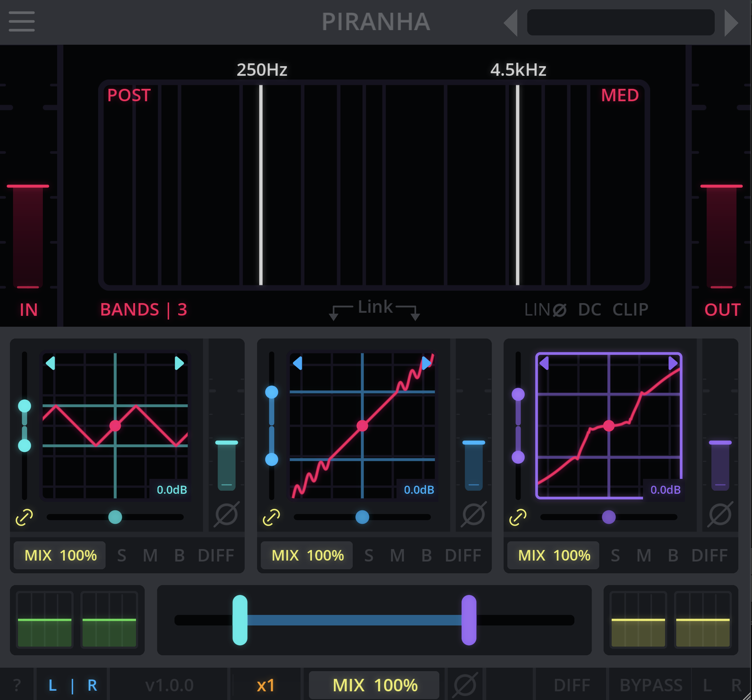The height and width of the screenshot is (700, 752).
Task: Toggle the BYPASS button
Action: click(x=651, y=685)
